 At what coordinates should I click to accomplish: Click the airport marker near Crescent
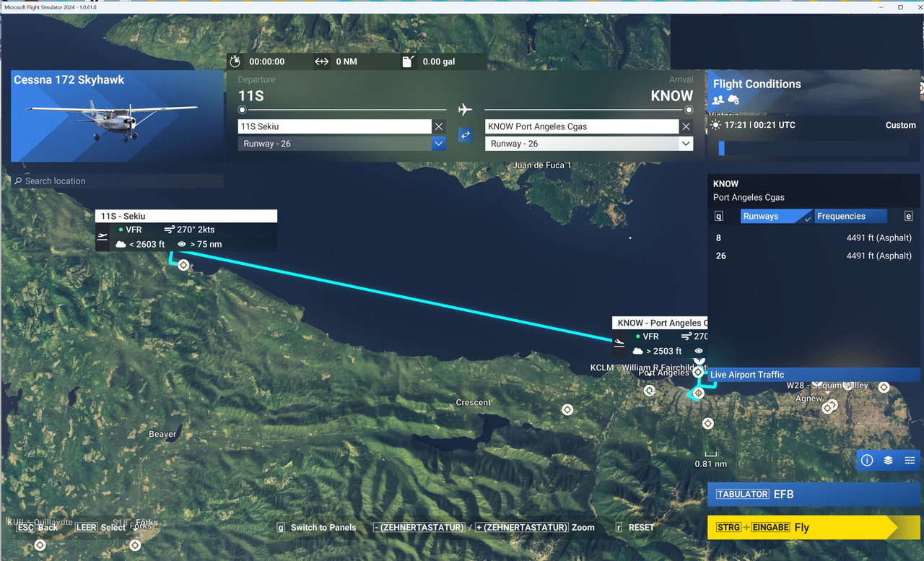[567, 409]
